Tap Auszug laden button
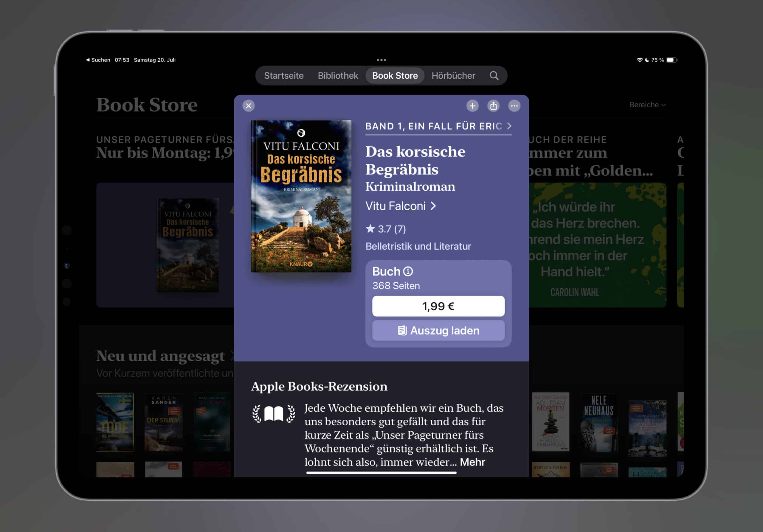The height and width of the screenshot is (532, 763). click(x=438, y=330)
